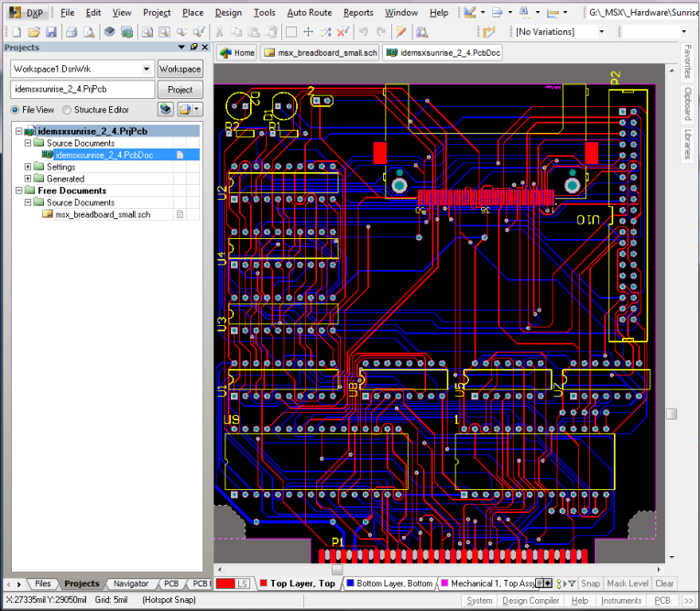Open print preview

click(x=89, y=32)
